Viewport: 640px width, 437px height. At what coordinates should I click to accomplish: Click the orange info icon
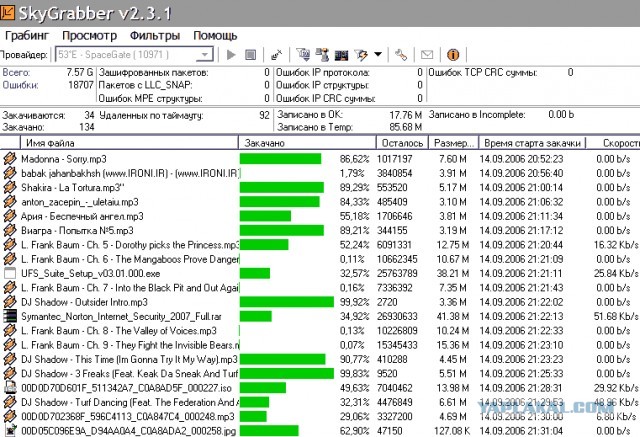click(453, 55)
